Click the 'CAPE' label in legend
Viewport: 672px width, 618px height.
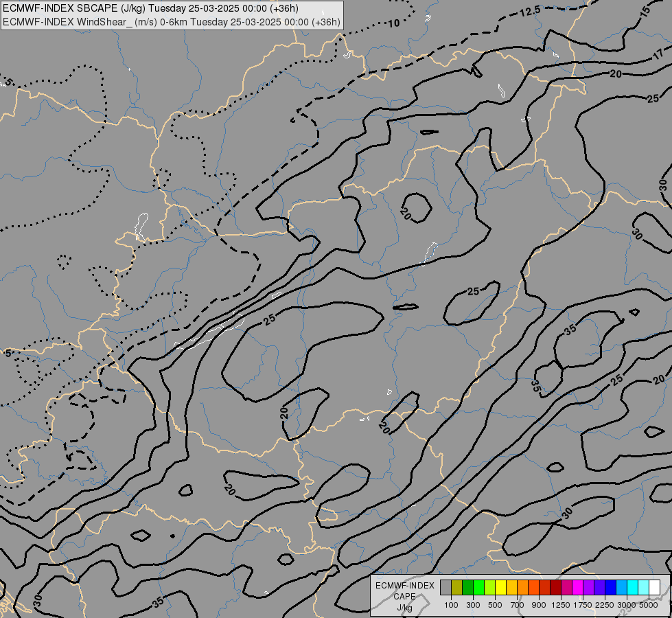(404, 597)
